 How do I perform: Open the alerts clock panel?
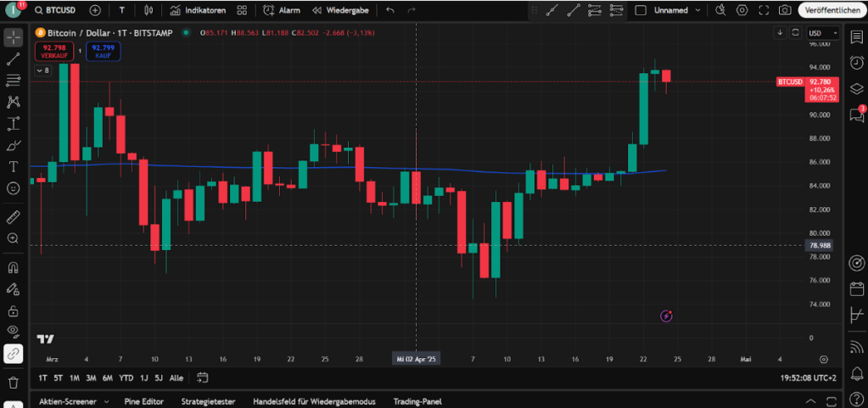[856, 62]
